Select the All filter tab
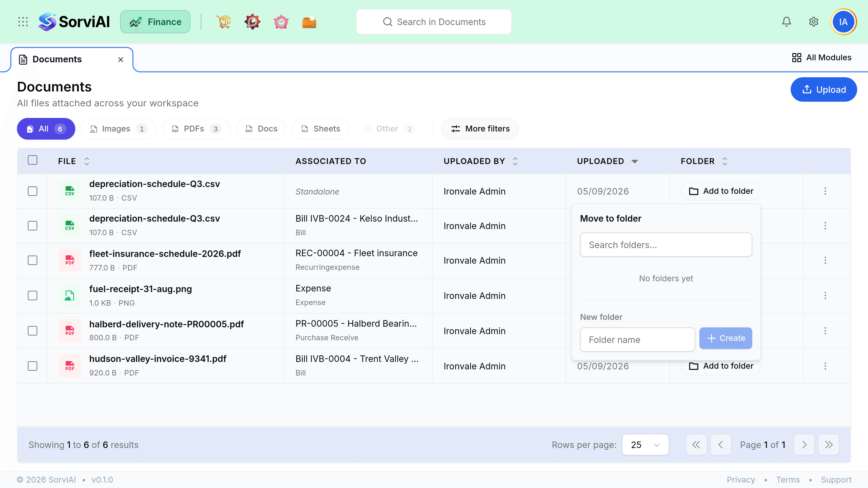 [46, 129]
